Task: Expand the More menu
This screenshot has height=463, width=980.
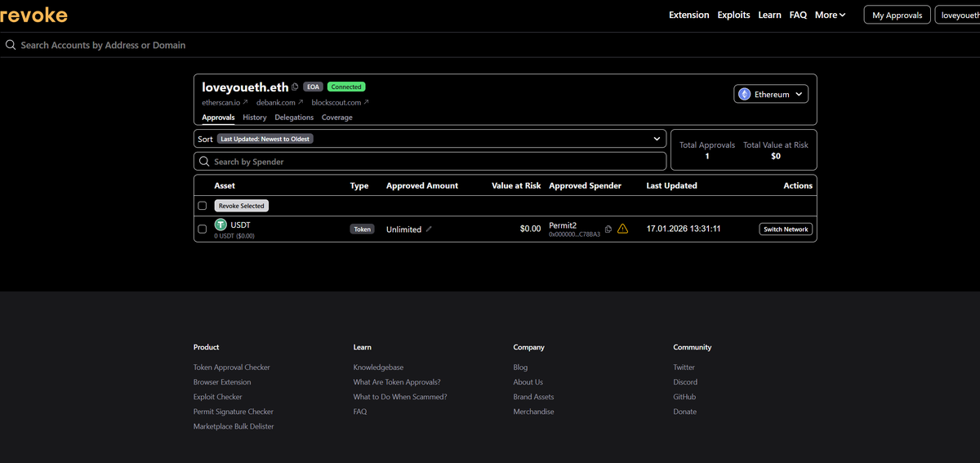Action: [x=830, y=15]
